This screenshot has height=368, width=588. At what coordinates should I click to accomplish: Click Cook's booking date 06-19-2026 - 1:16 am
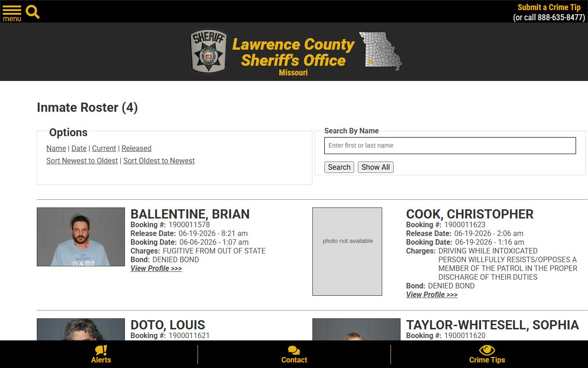(490, 242)
